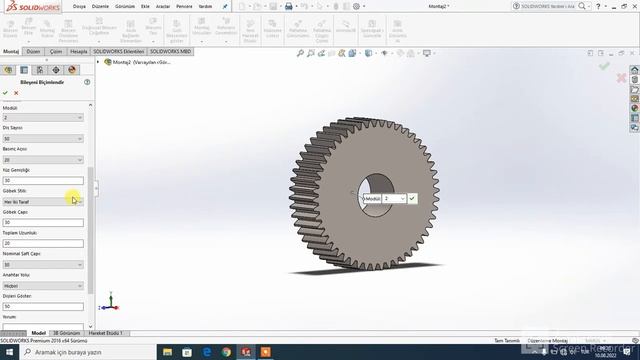Open the Görünüm menu
The image size is (640, 360).
pos(125,7)
